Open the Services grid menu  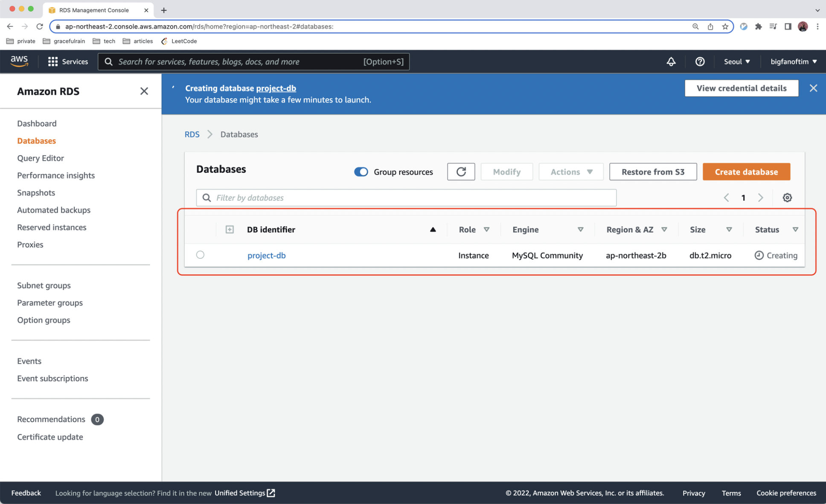click(68, 61)
